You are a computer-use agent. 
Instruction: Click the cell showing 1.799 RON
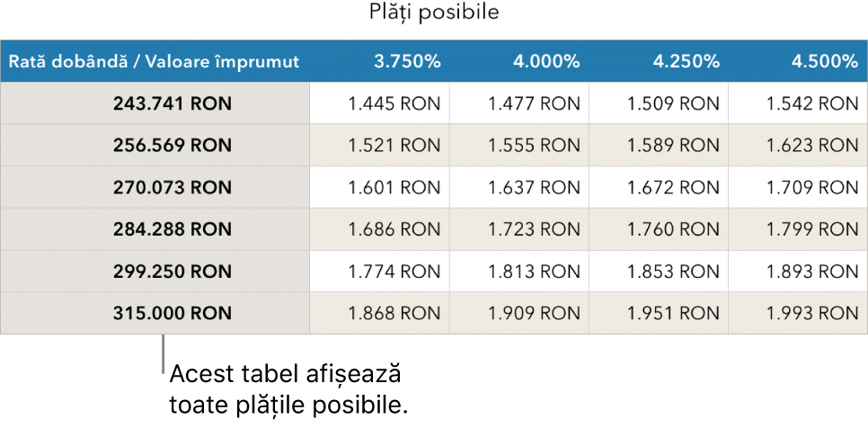point(812,230)
